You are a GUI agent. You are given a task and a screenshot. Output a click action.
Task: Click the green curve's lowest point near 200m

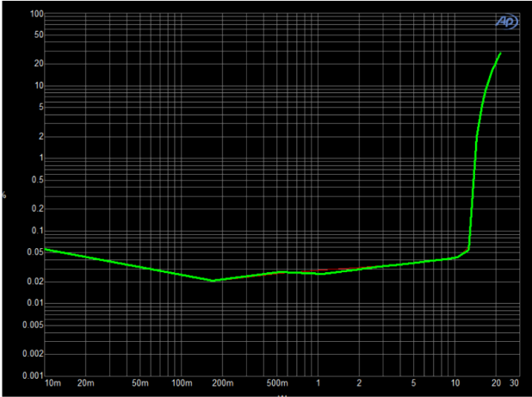click(212, 280)
